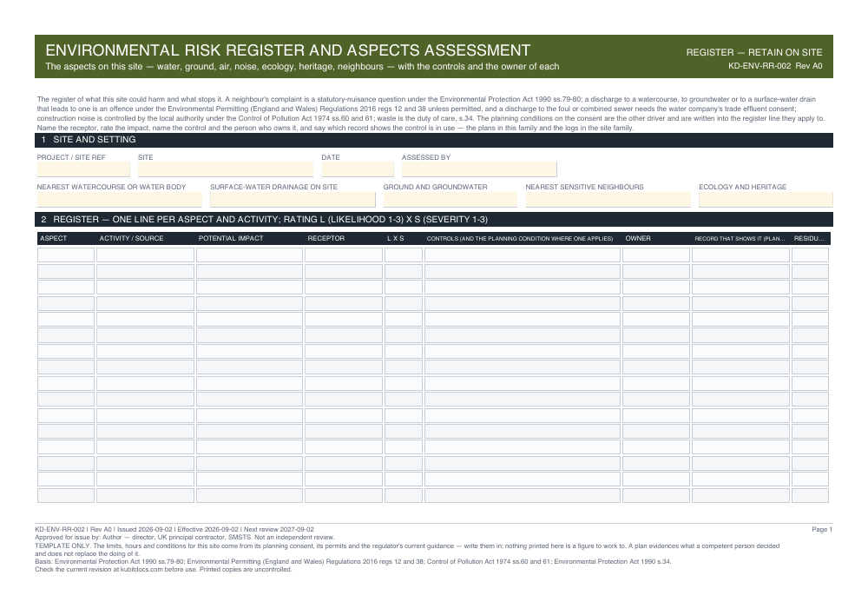Click the first row Record cell
The width and height of the screenshot is (868, 615).
tap(740, 255)
